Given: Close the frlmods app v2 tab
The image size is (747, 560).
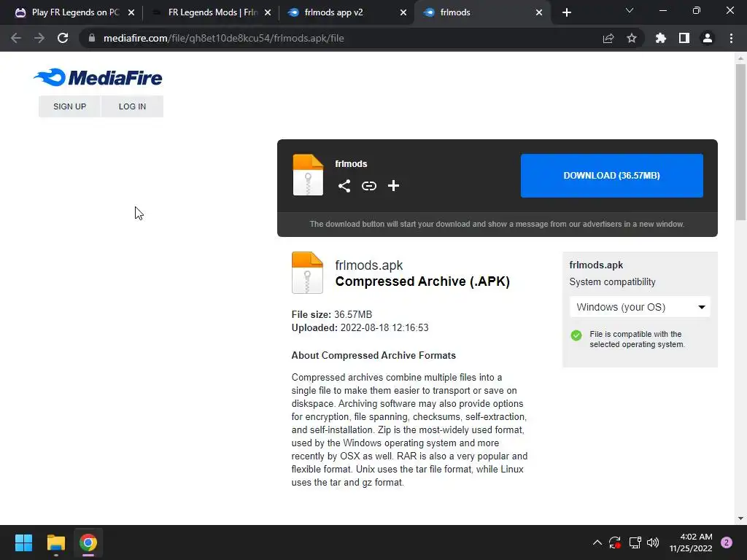Looking at the screenshot, I should [403, 12].
